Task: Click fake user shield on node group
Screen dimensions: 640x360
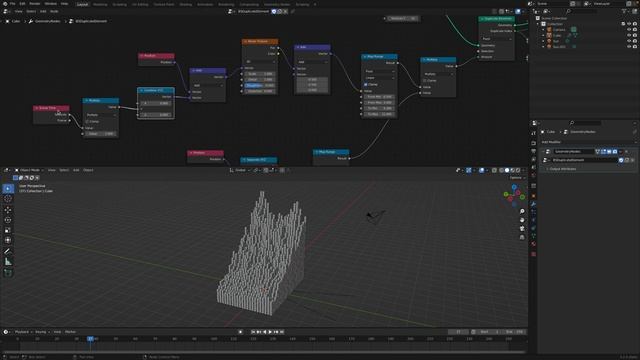Action: point(274,11)
